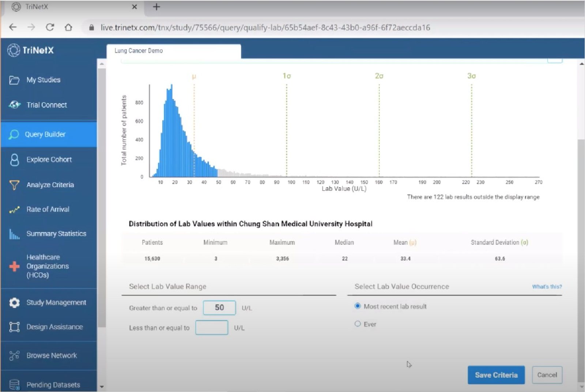Click the Analyze Criteria funnel icon
Screen dimensions: 585x392
[14, 185]
